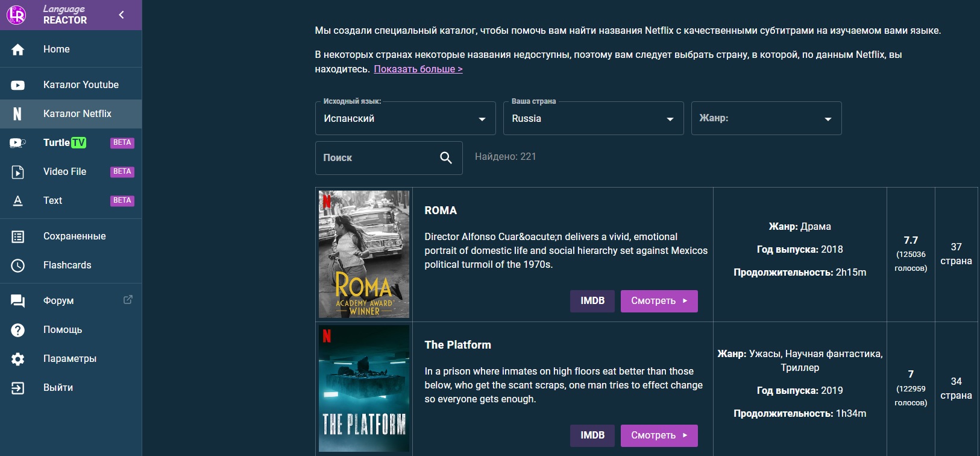Click the external link icon beside Форум
This screenshot has width=980, height=456.
click(x=128, y=300)
